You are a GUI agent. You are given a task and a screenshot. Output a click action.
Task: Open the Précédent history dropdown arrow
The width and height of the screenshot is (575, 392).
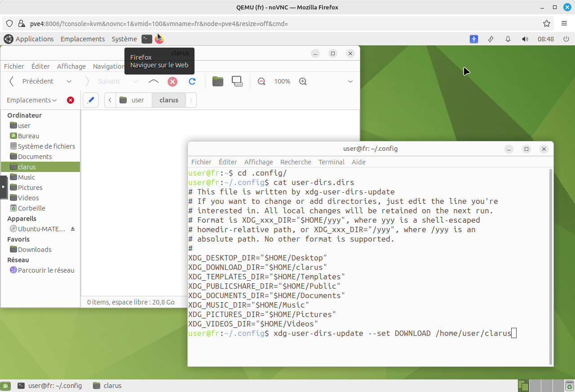[69, 81]
